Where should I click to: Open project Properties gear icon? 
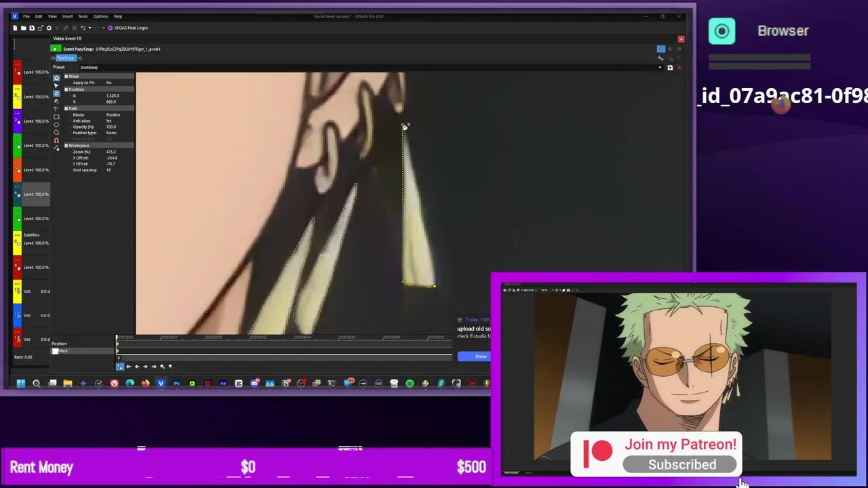(x=49, y=28)
